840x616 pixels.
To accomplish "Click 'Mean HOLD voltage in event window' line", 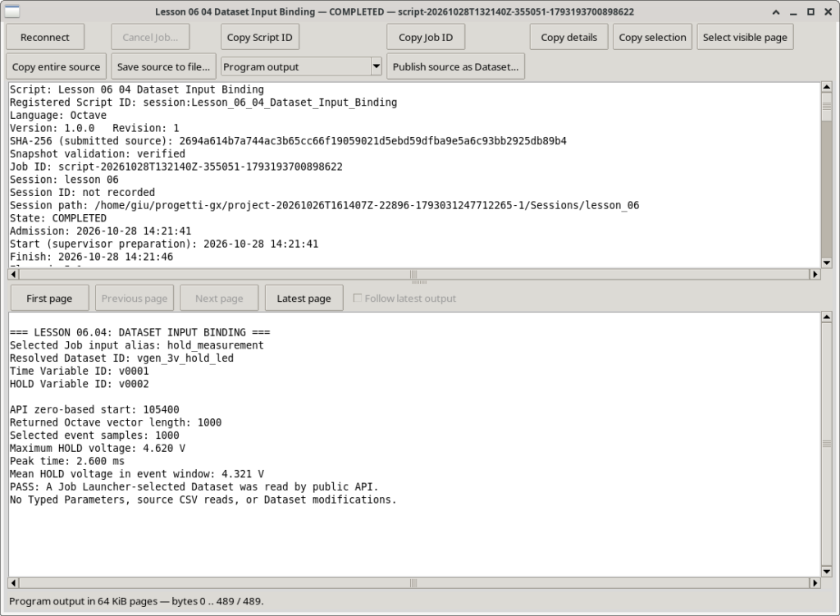I will click(137, 473).
